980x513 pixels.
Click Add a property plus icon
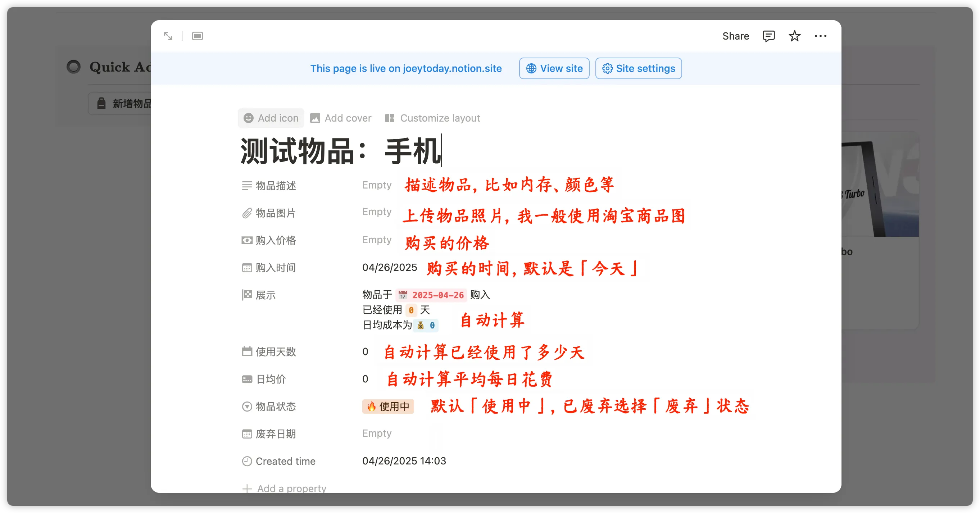[x=247, y=488]
